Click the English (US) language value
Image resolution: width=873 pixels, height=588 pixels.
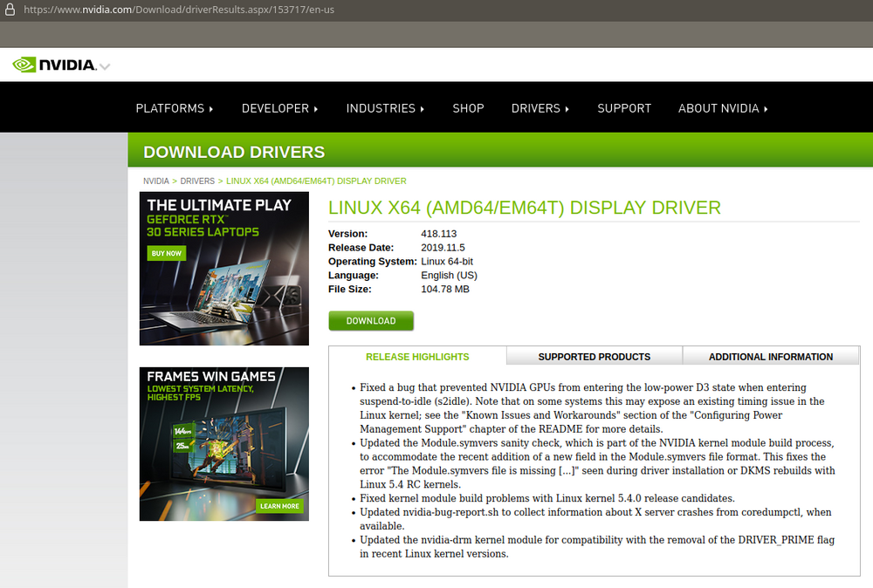tap(449, 276)
